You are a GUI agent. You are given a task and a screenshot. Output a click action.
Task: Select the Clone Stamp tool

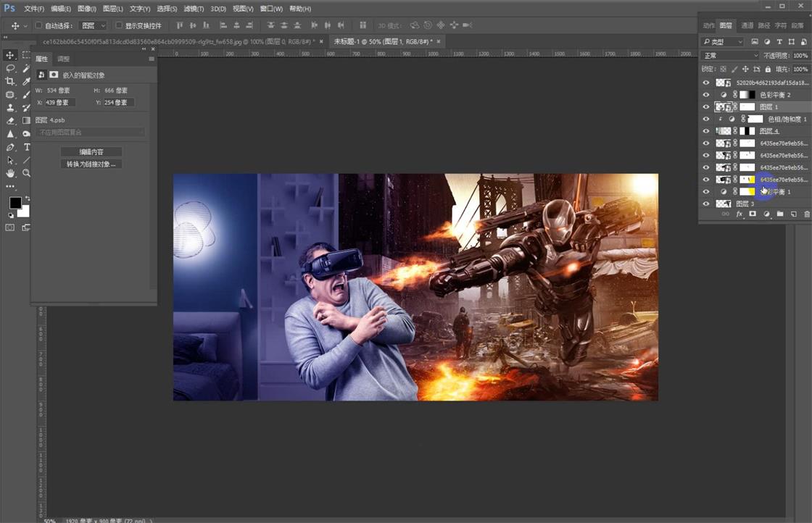pos(11,107)
